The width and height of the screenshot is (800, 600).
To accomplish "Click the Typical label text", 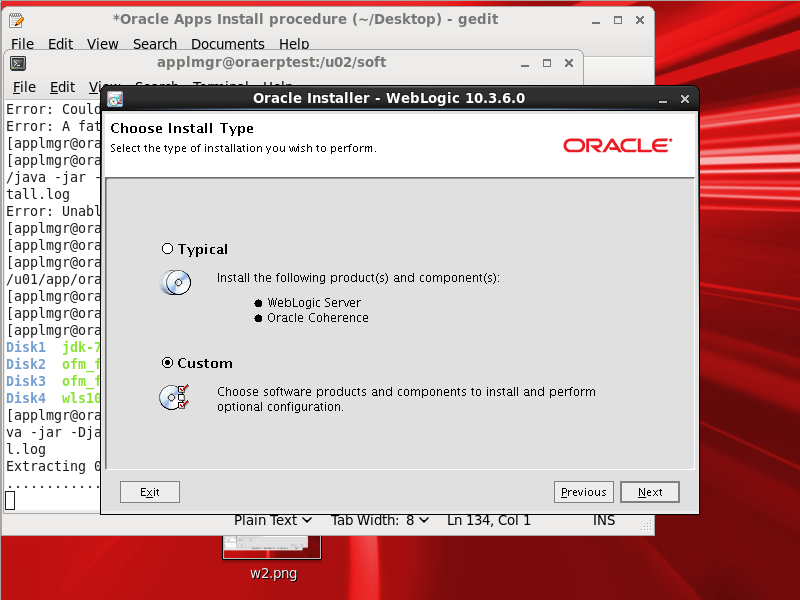I will coord(203,249).
